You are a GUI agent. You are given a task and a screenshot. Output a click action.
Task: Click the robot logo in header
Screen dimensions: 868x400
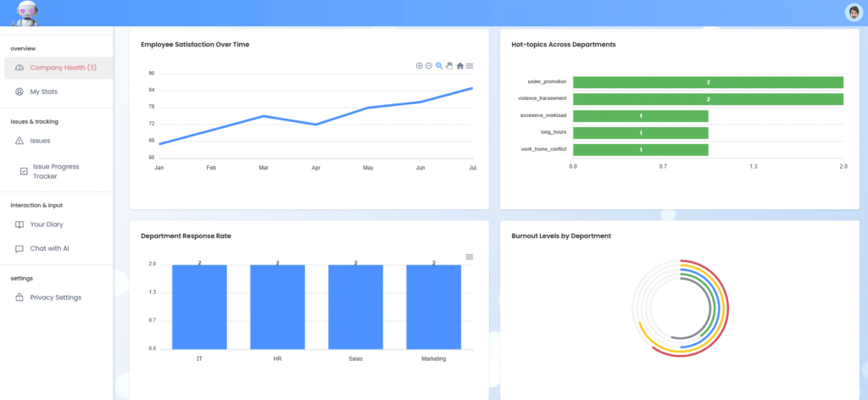(x=25, y=13)
